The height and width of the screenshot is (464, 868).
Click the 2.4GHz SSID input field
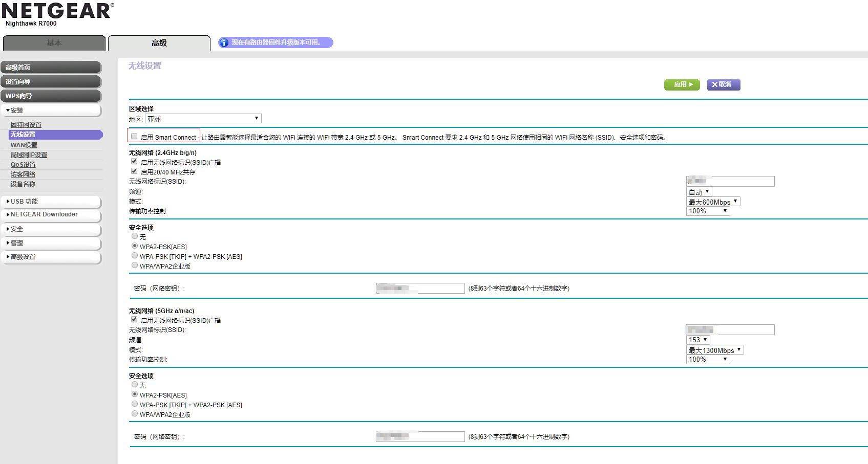point(730,181)
